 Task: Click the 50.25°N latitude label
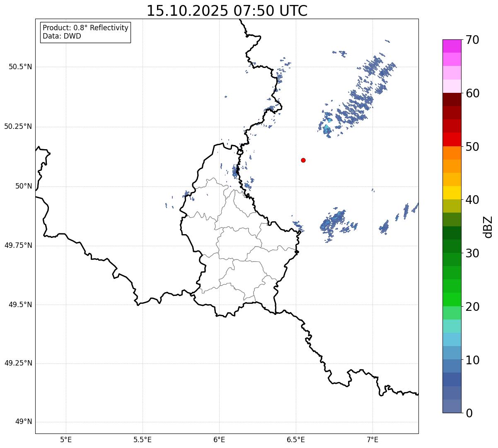pyautogui.click(x=18, y=126)
